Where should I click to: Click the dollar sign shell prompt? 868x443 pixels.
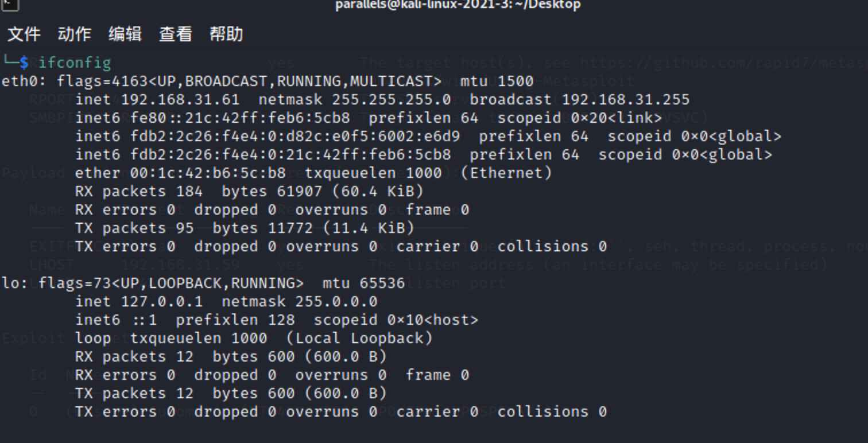24,63
